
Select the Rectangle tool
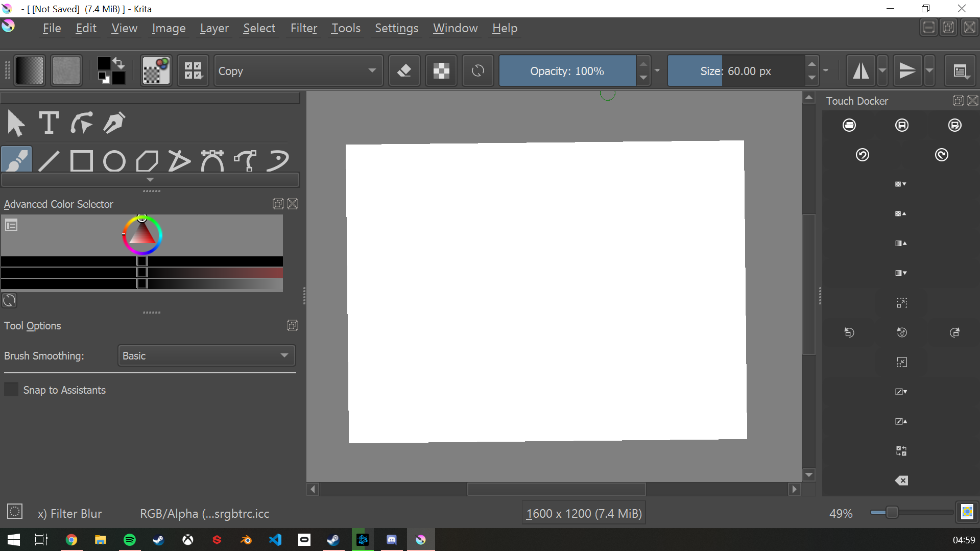[x=81, y=160]
